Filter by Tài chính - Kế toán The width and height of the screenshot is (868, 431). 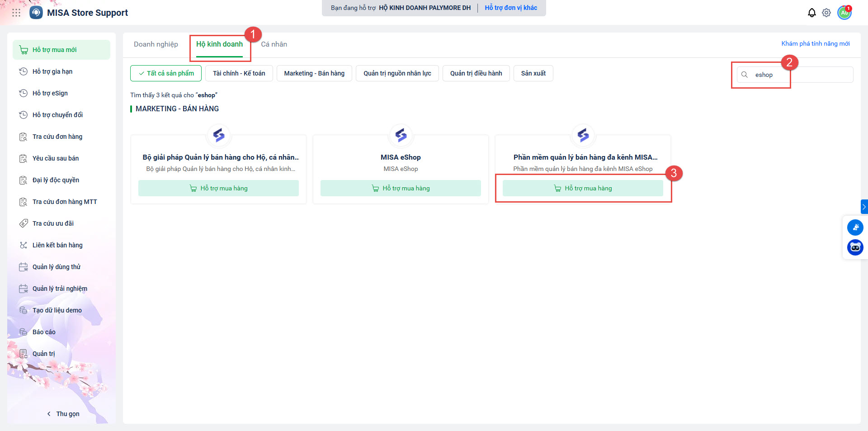click(239, 73)
